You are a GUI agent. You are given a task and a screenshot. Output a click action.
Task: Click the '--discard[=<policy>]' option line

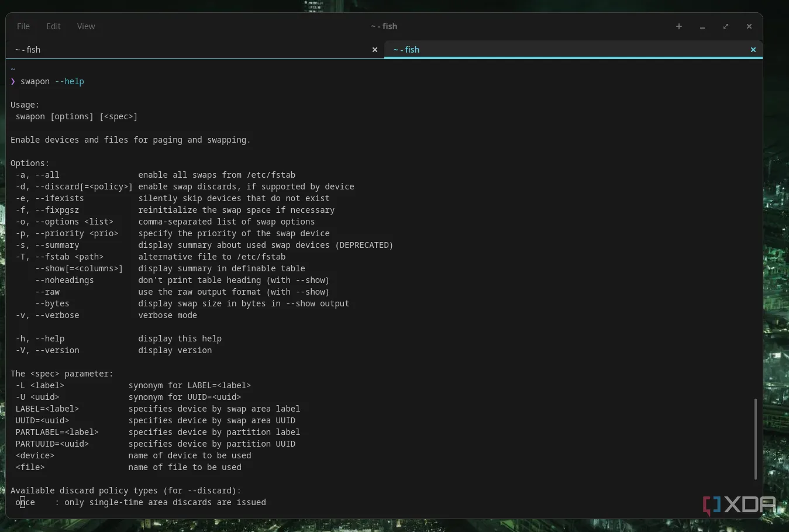[x=185, y=186]
